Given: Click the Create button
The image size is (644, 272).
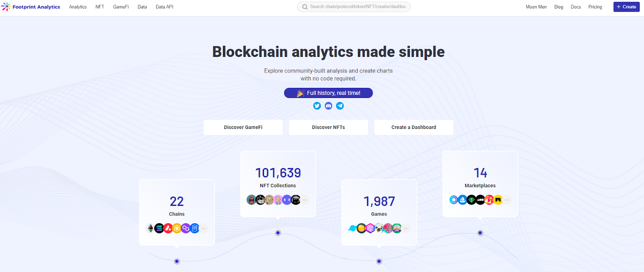Looking at the screenshot, I should [x=626, y=7].
